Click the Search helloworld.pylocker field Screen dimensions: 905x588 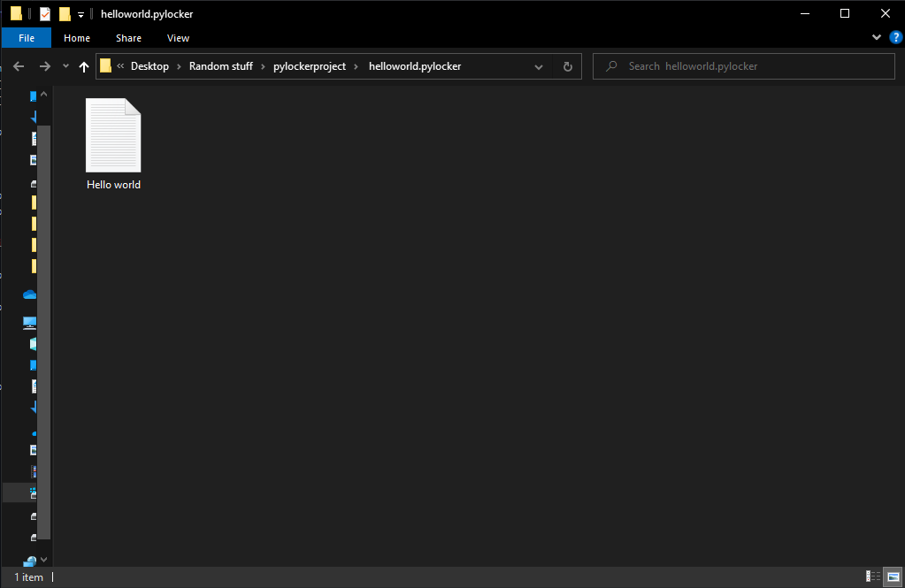[x=743, y=66]
